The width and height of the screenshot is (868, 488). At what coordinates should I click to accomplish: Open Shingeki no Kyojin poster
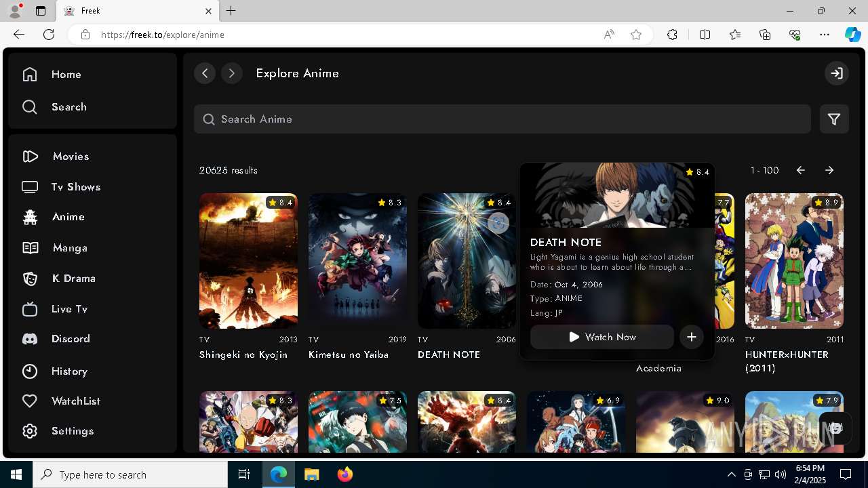point(248,261)
